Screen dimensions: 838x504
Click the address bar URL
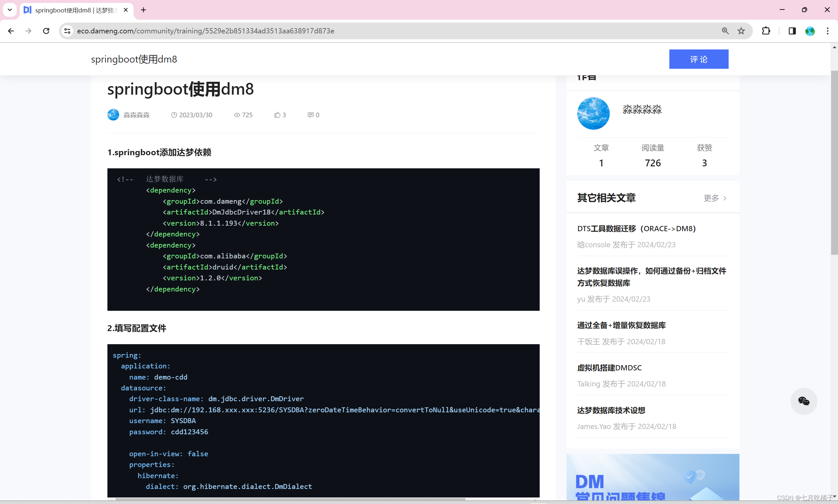[x=205, y=31]
